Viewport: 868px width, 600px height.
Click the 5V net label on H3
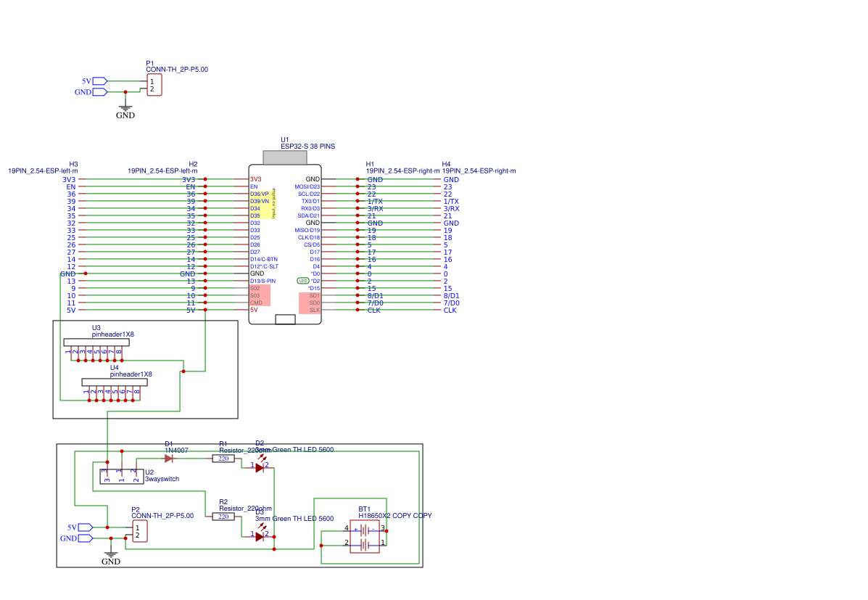pos(71,311)
